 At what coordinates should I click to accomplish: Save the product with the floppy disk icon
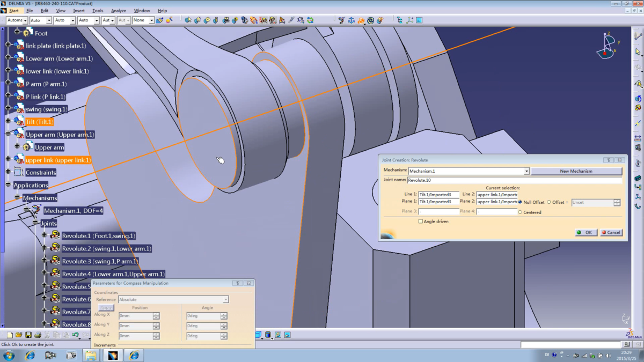[28, 335]
